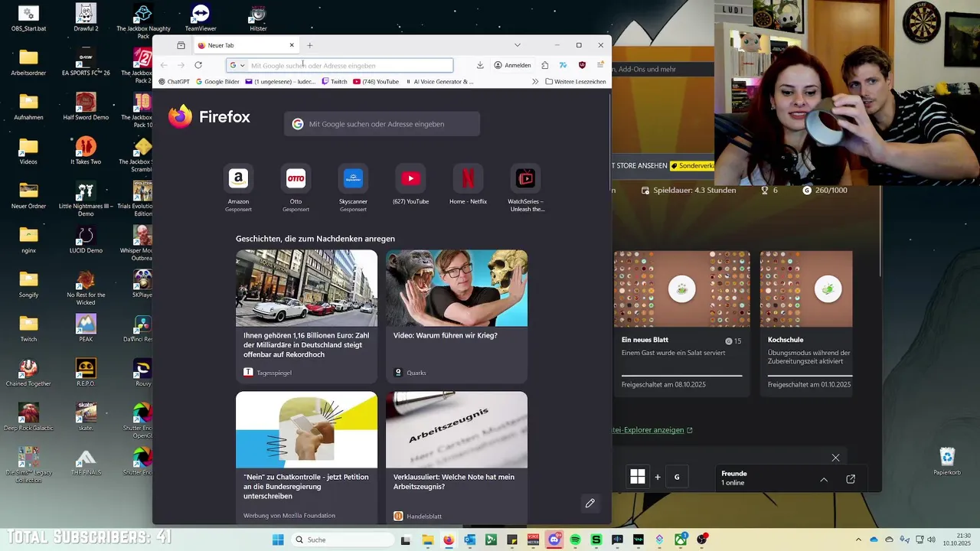
Task: Open the Handelsblatt Arbeitszeugnis article
Action: [x=456, y=458]
